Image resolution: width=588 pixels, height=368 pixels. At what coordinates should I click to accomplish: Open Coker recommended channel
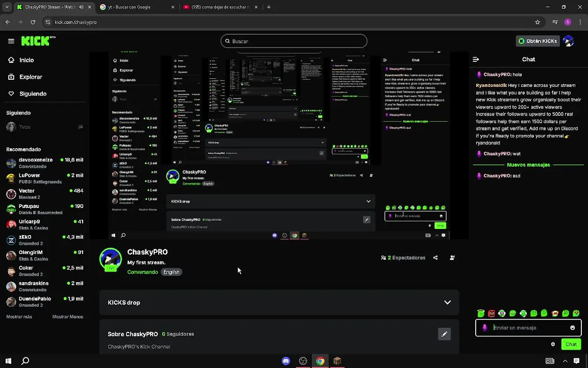click(44, 271)
